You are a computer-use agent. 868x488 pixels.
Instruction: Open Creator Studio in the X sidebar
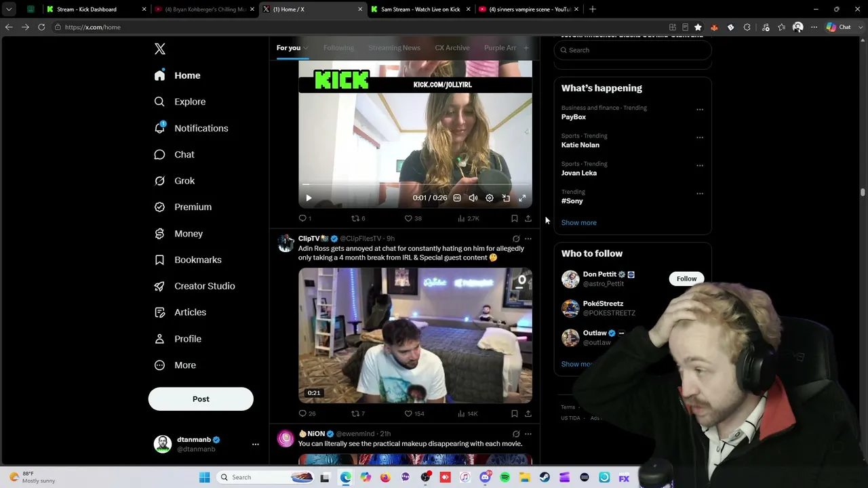(x=195, y=286)
